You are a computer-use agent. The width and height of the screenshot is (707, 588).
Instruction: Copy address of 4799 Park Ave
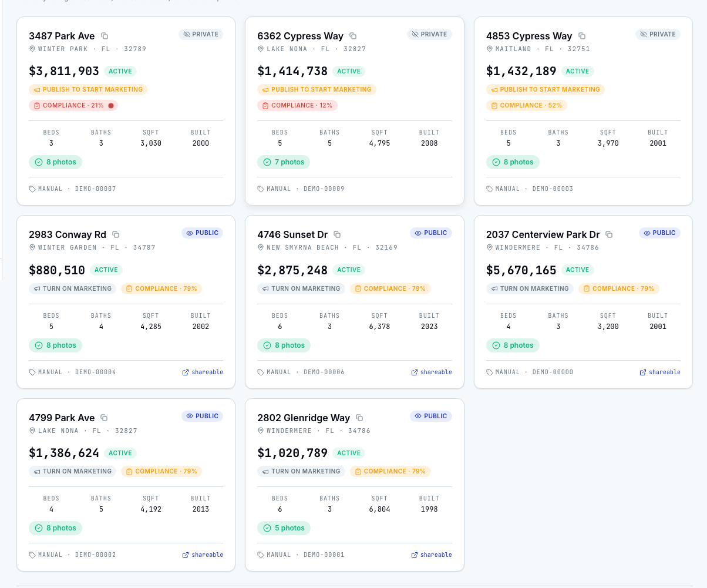point(104,418)
